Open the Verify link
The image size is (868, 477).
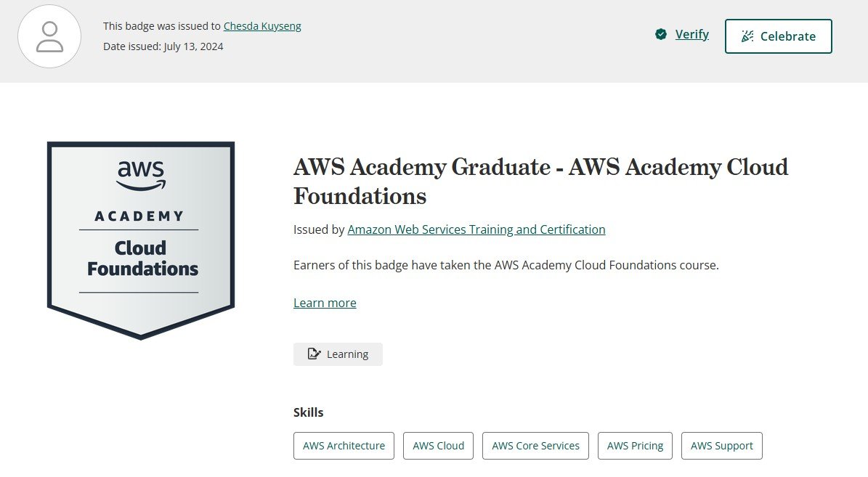tap(691, 34)
